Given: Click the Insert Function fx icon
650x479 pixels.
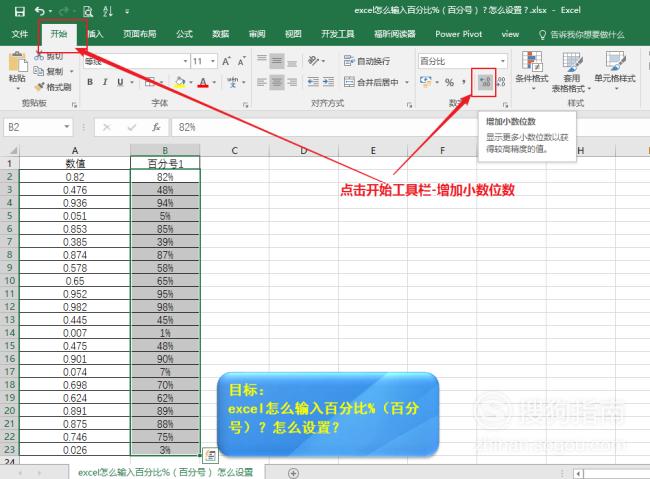Looking at the screenshot, I should pyautogui.click(x=156, y=127).
